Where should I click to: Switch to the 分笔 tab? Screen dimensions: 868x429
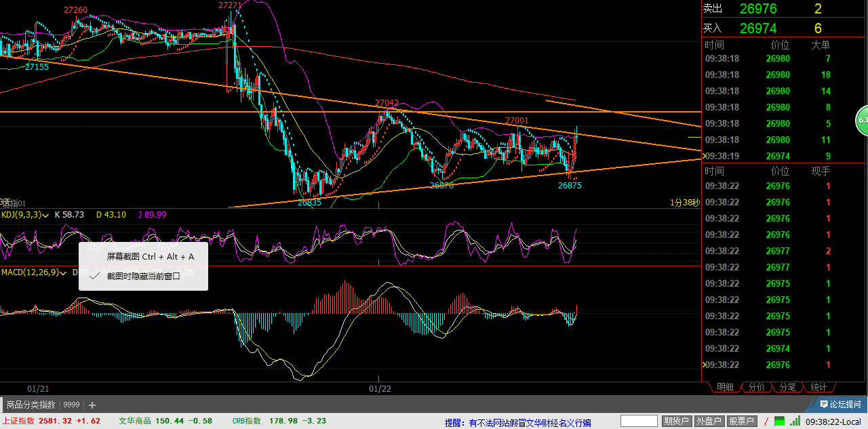click(x=787, y=387)
